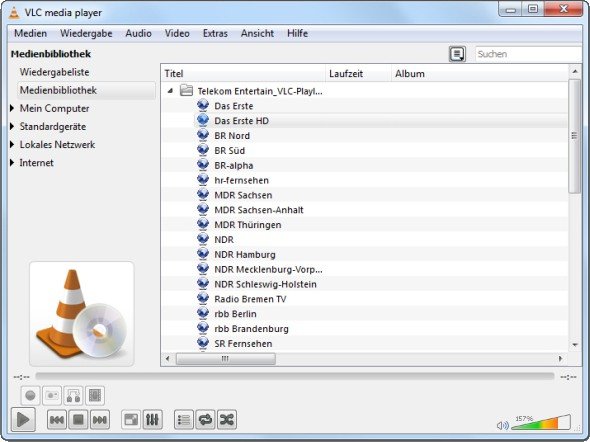The image size is (590, 442).
Task: Click globe icon beside NDR Schleswig-Holstein
Action: [x=203, y=284]
